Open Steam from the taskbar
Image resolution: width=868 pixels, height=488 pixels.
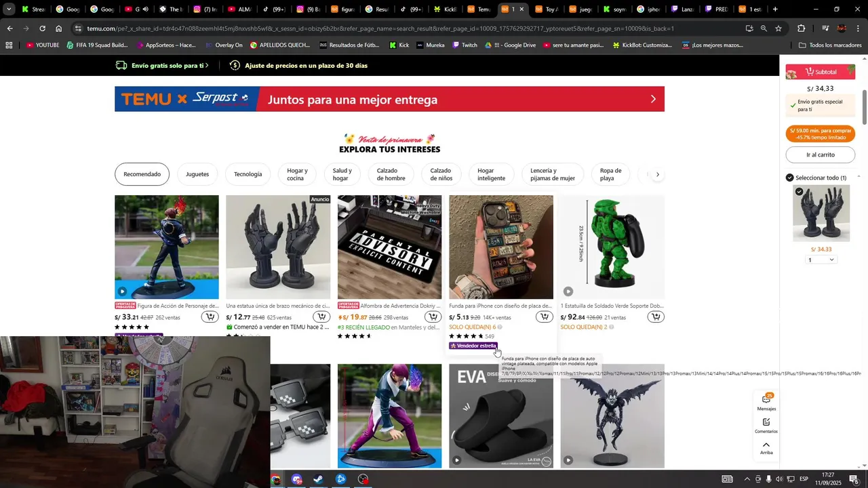[318, 479]
